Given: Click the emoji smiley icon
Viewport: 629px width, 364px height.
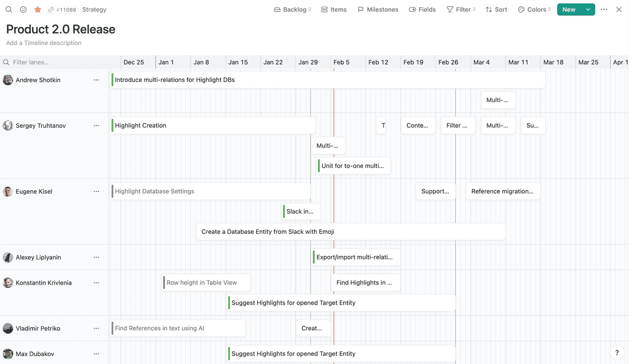Looking at the screenshot, I should point(23,9).
